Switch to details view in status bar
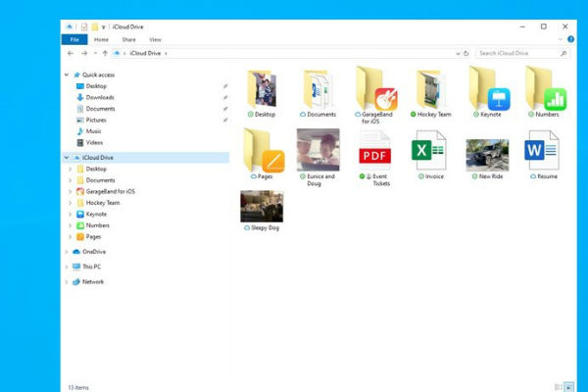 (x=559, y=387)
